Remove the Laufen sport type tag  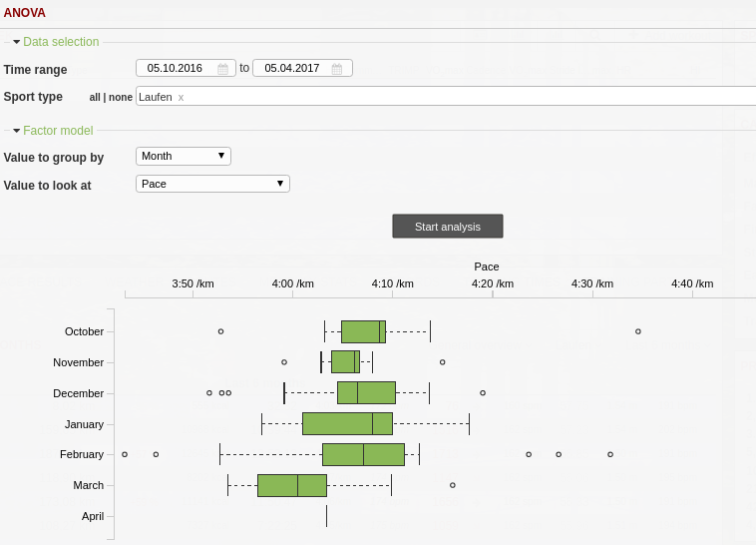[181, 97]
